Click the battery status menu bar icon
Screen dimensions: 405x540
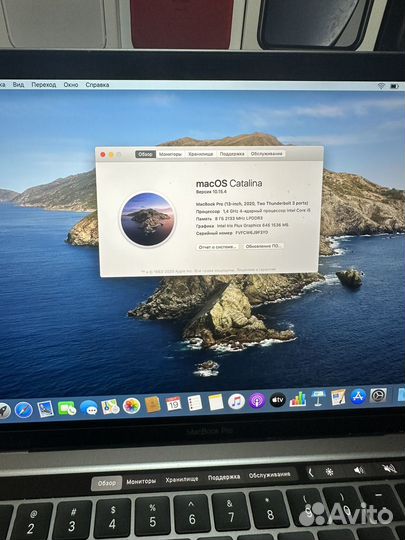(395, 86)
